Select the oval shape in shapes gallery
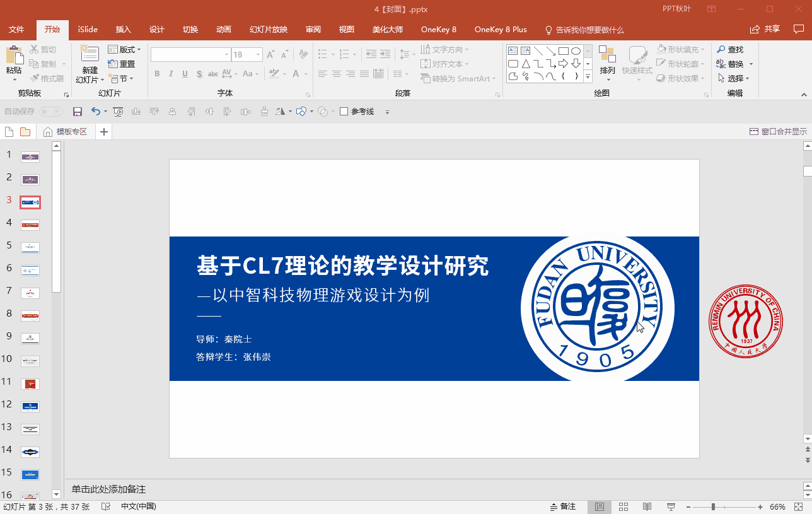This screenshot has width=812, height=514. (576, 51)
